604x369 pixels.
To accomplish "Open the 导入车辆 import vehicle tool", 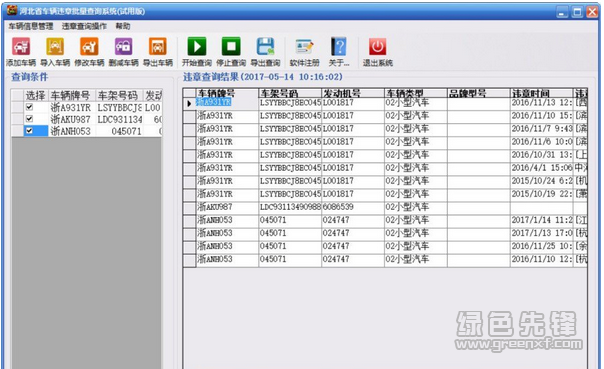I will click(55, 47).
